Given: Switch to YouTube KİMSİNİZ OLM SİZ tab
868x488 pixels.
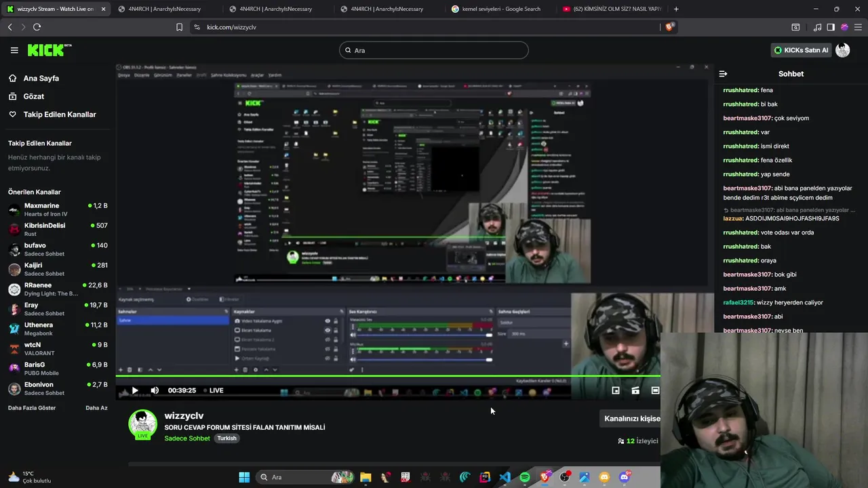Looking at the screenshot, I should coord(611,9).
